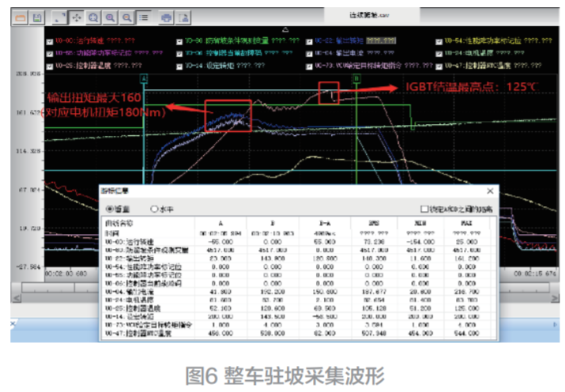Click the open file icon in toolbar
565x392 pixels.
click(21, 17)
